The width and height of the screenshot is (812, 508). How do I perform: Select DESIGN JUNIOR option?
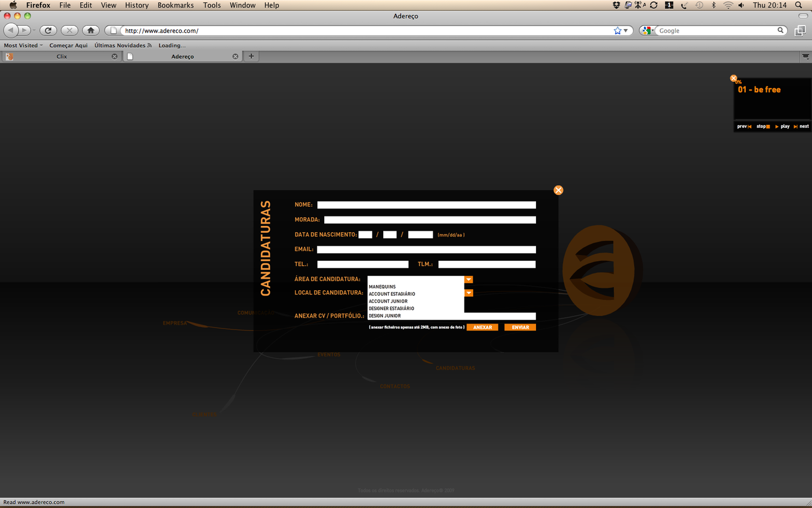pos(416,316)
